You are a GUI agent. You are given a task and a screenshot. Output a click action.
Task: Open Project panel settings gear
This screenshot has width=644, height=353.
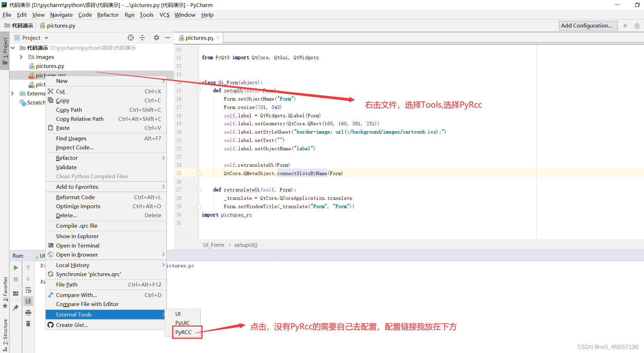pos(156,38)
